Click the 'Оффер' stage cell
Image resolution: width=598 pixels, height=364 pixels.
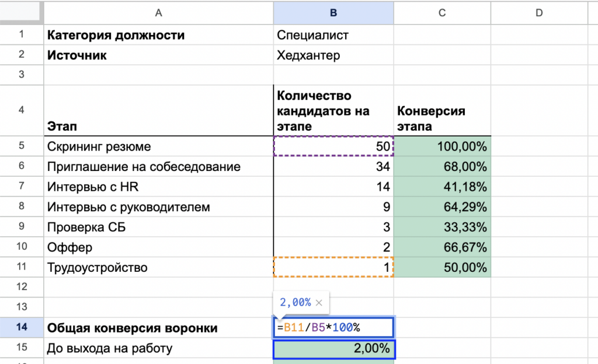tap(158, 247)
